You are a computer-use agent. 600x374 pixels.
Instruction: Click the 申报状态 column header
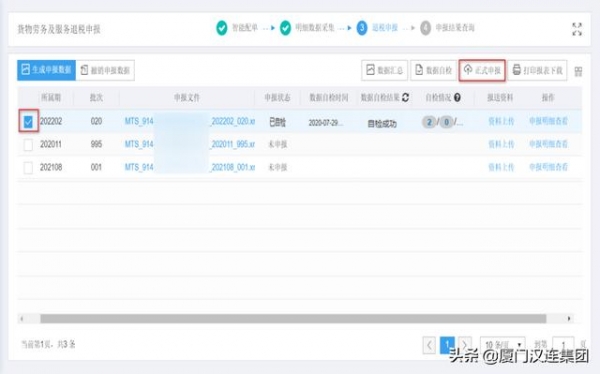point(277,98)
